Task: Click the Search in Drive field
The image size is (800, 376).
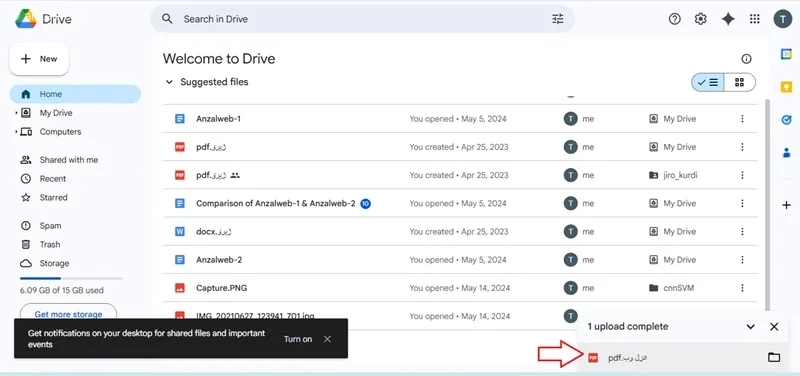Action: 362,19
